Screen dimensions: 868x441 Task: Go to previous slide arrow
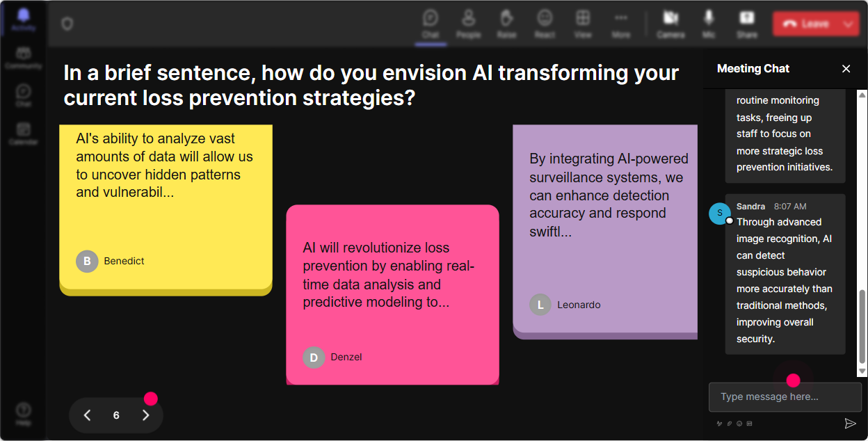tap(87, 415)
